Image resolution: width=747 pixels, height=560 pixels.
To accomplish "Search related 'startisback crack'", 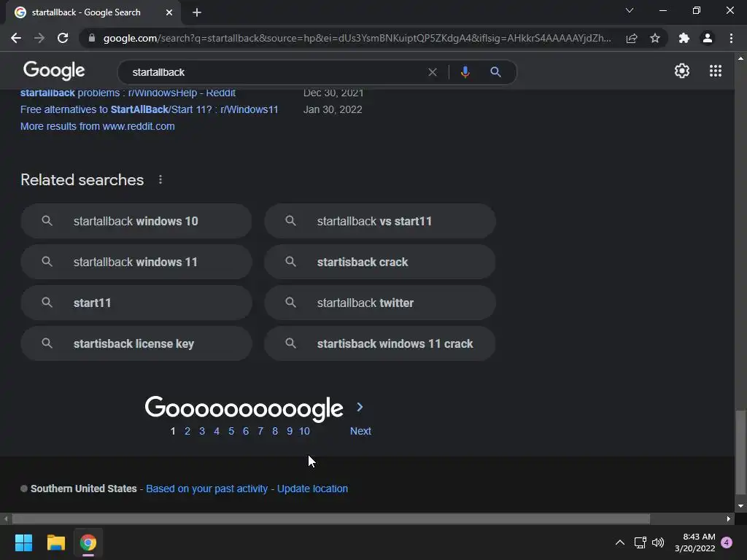I will pos(379,262).
